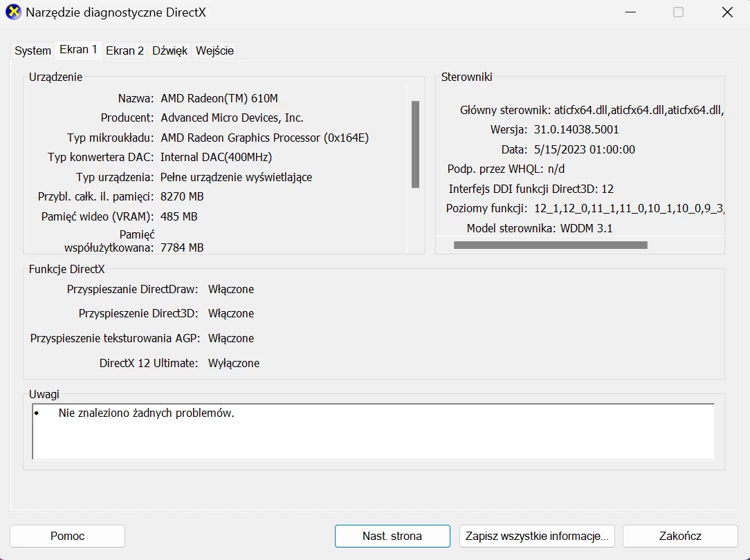Screen dimensions: 750x560
Task: Click the Przyspieszenie Direct3D Włączone value
Action: coord(231,314)
